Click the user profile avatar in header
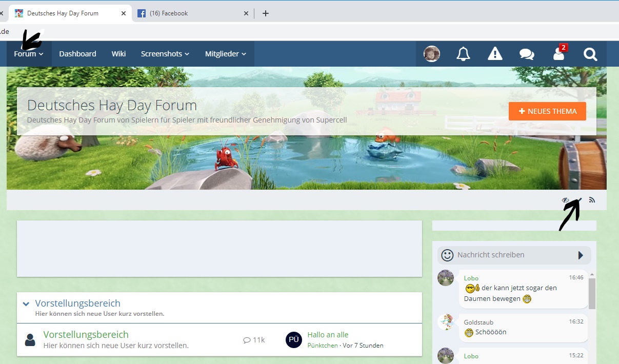 (432, 54)
